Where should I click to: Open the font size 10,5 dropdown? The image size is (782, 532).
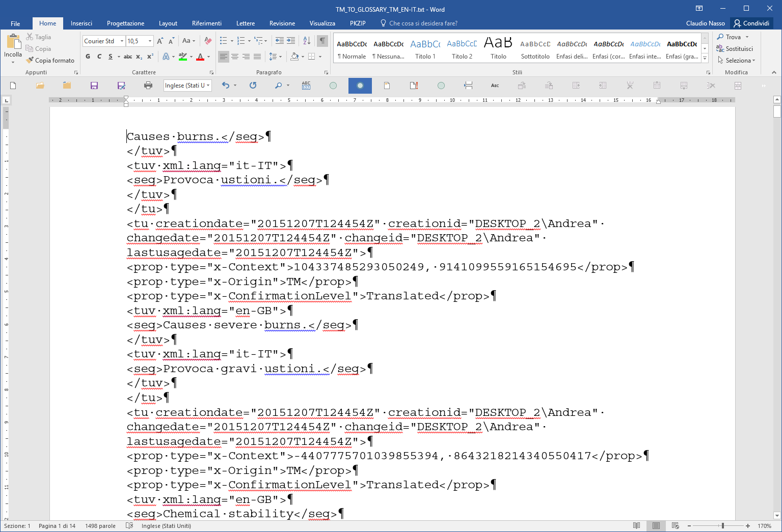click(150, 41)
